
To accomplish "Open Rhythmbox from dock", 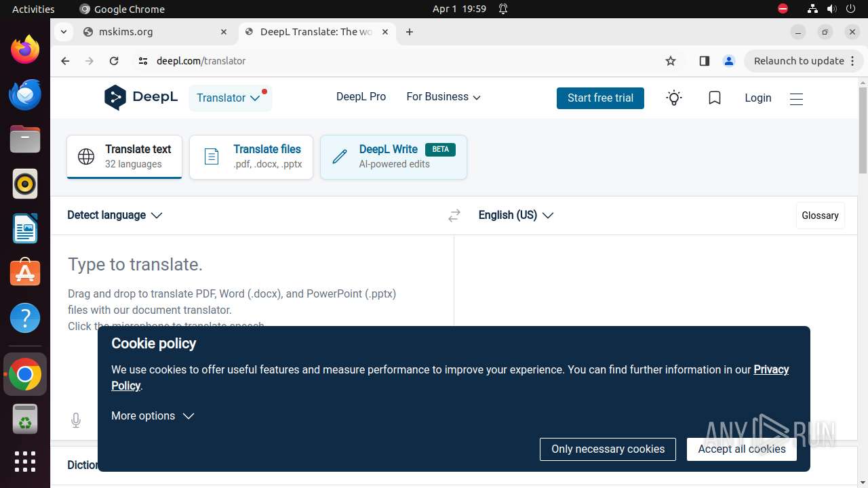I will tap(25, 184).
